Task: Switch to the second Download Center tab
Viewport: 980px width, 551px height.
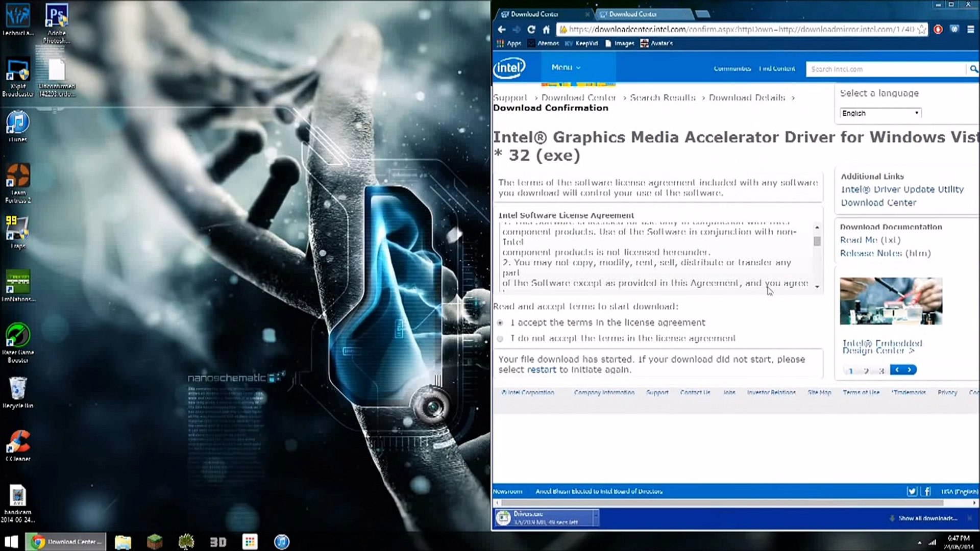Action: click(x=633, y=14)
